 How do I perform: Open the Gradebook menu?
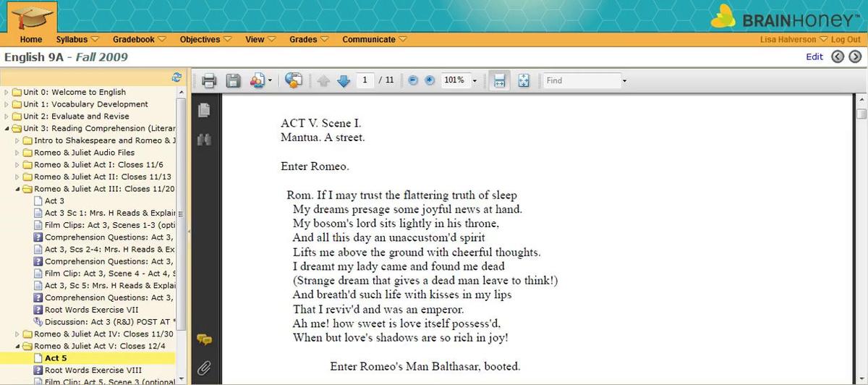139,40
